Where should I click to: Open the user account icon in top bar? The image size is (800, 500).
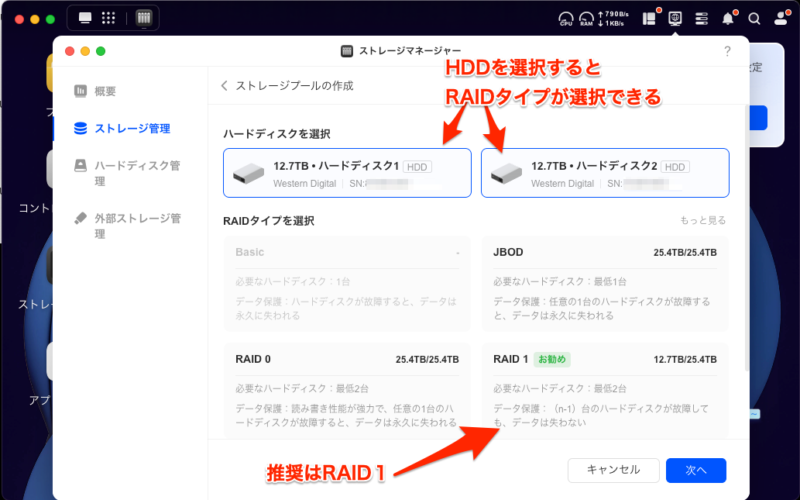pyautogui.click(x=780, y=18)
